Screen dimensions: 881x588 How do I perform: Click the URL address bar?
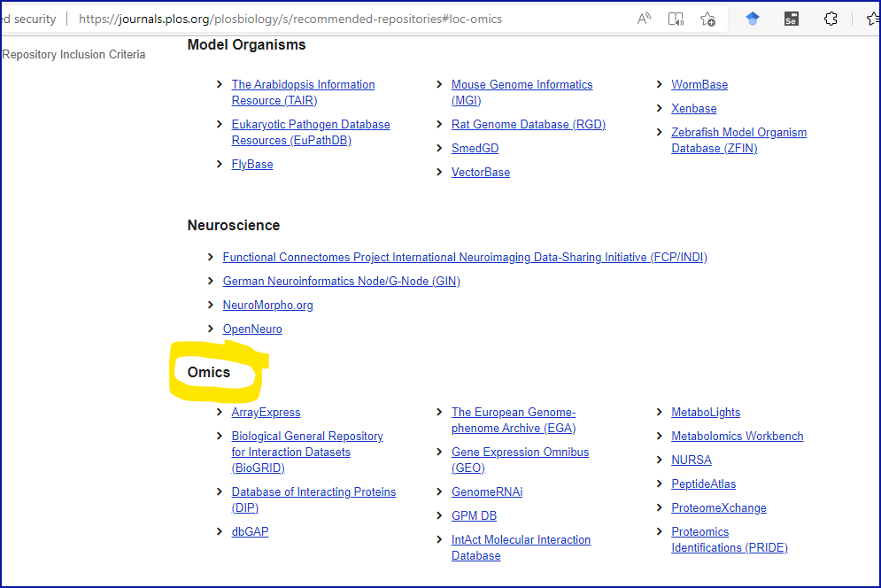coord(290,19)
